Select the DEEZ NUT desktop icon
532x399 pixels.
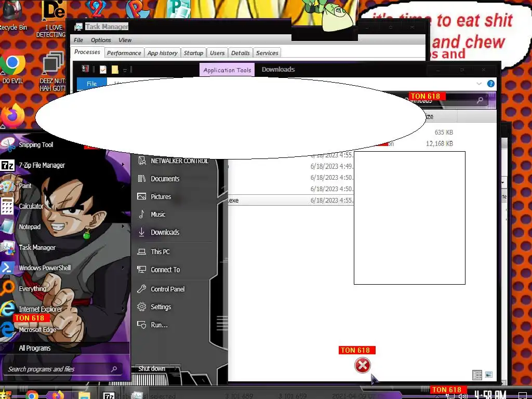pos(52,71)
